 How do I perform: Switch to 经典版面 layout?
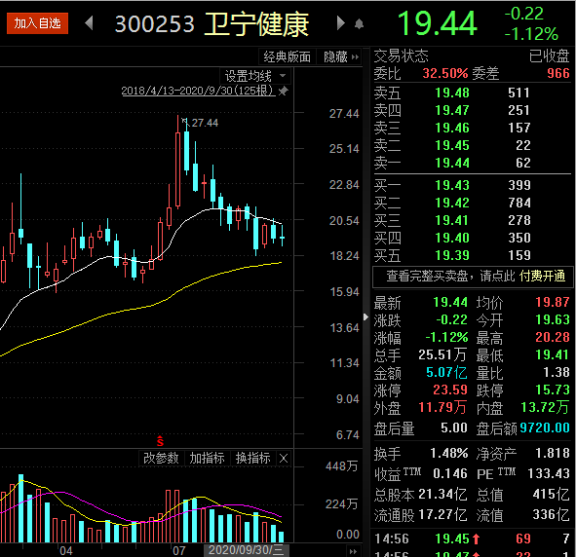287,57
